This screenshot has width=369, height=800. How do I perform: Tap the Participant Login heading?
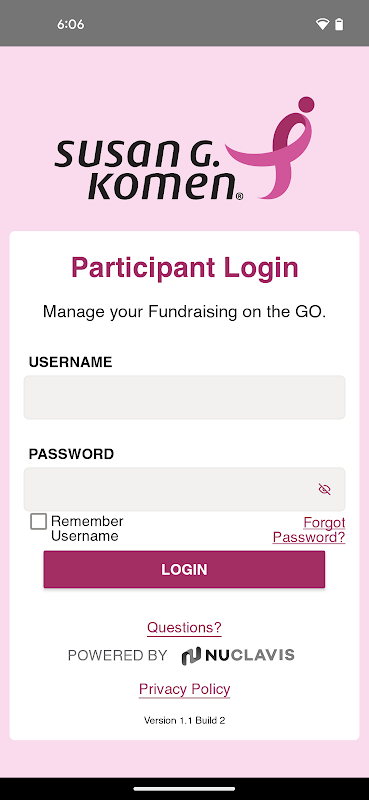[184, 267]
